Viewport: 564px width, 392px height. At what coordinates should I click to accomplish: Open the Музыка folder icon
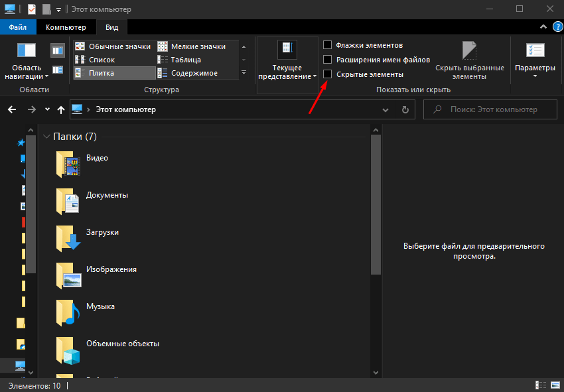(68, 312)
